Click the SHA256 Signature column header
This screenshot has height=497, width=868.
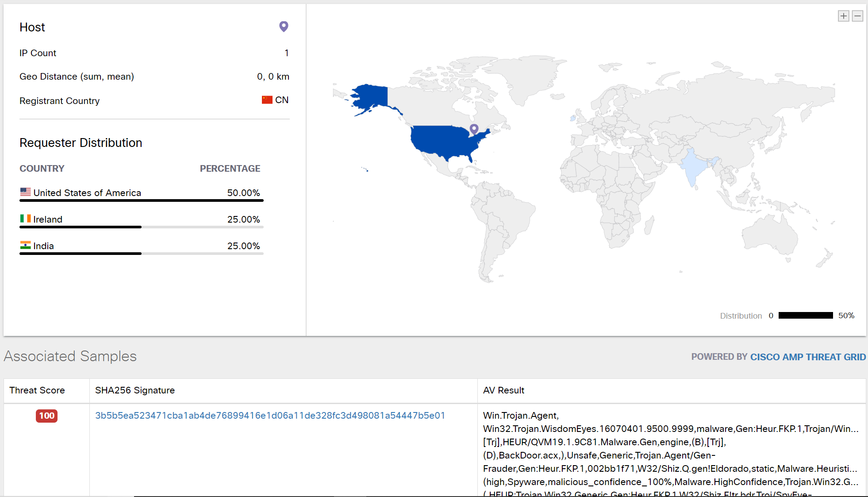(x=135, y=390)
